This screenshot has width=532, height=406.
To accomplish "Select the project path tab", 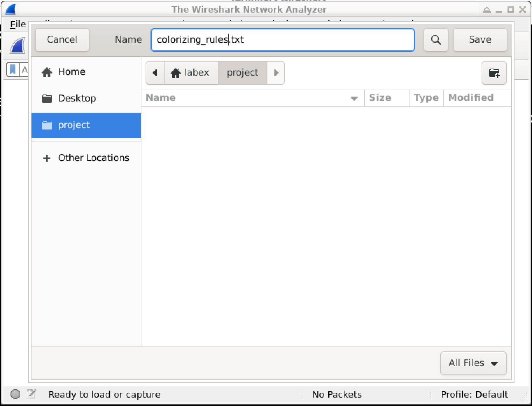I will pos(242,73).
